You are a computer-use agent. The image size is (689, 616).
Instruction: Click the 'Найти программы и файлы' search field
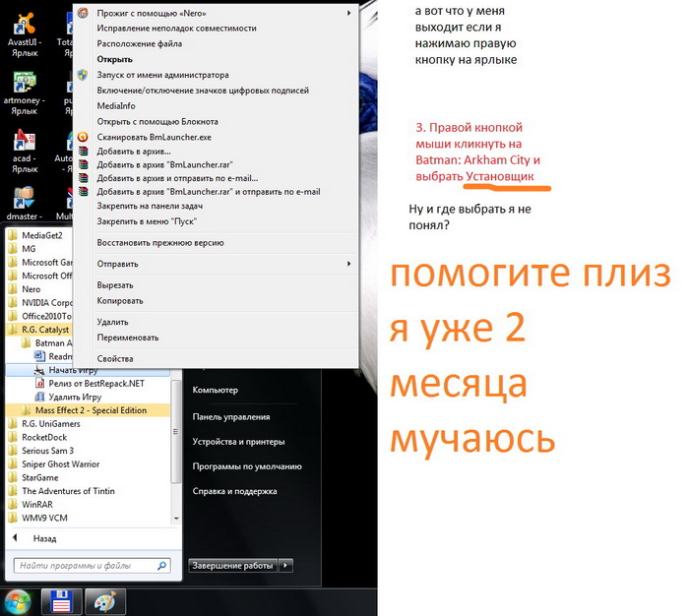coord(92,566)
